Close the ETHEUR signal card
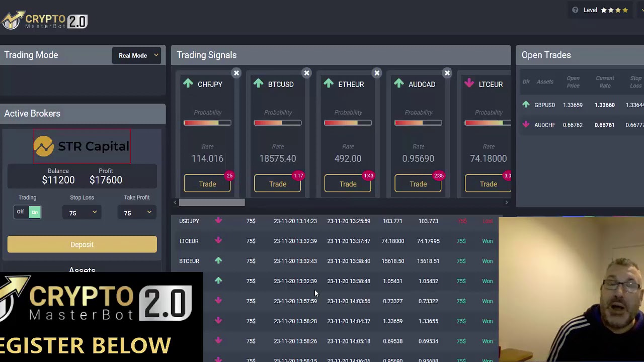 pos(377,73)
